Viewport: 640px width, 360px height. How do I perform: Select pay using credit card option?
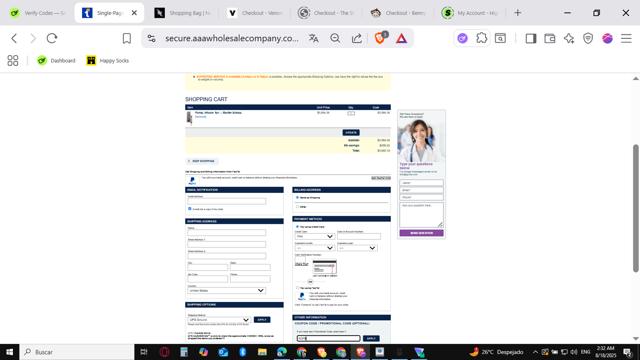(x=297, y=227)
